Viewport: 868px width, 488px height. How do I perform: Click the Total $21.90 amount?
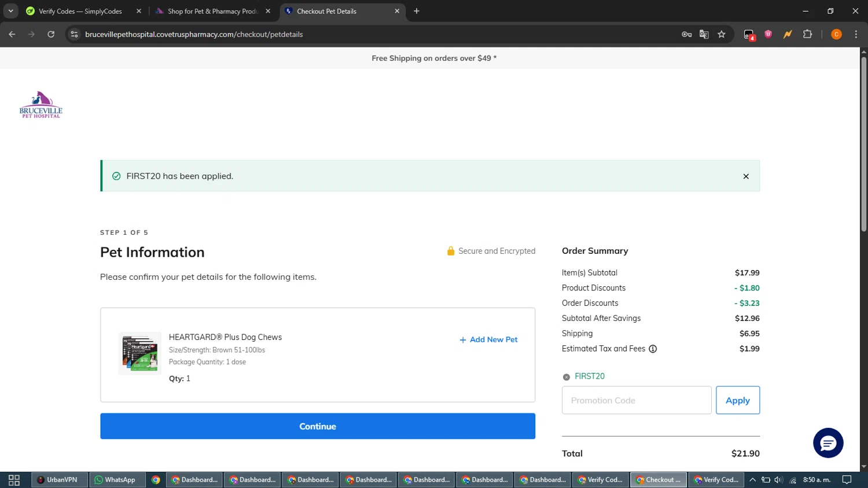click(x=745, y=454)
